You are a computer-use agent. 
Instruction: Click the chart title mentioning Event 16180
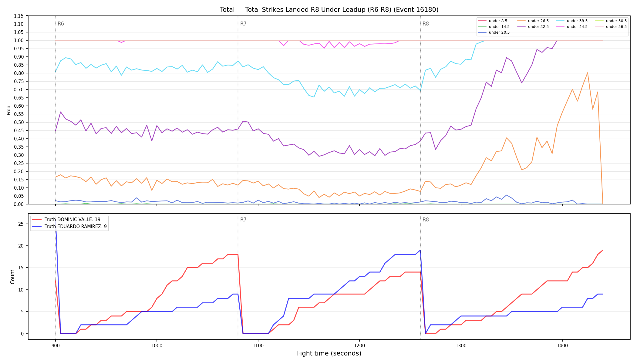pyautogui.click(x=329, y=10)
